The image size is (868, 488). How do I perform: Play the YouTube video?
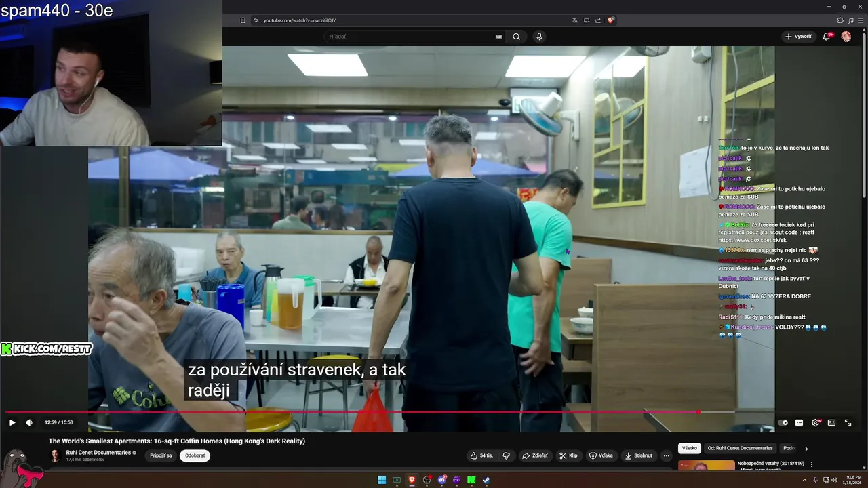12,422
